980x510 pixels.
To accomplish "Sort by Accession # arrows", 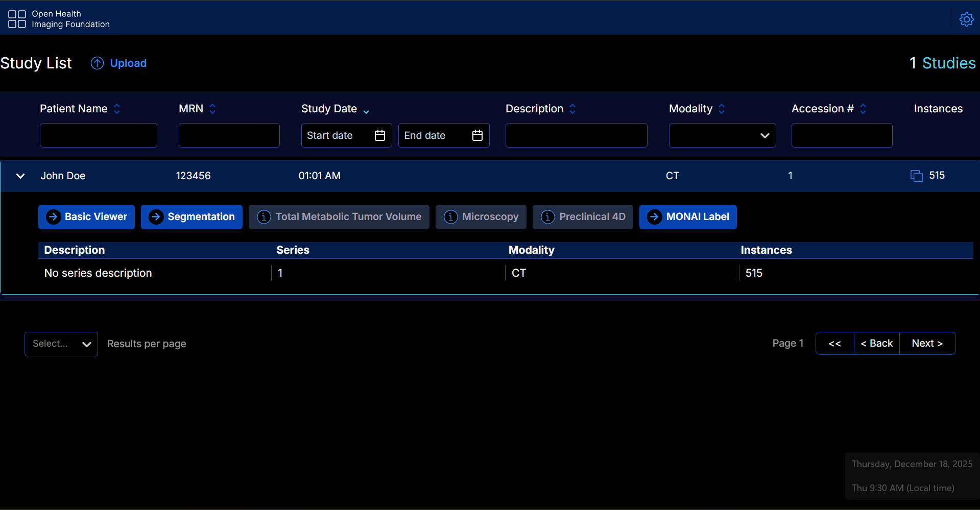I will [863, 109].
